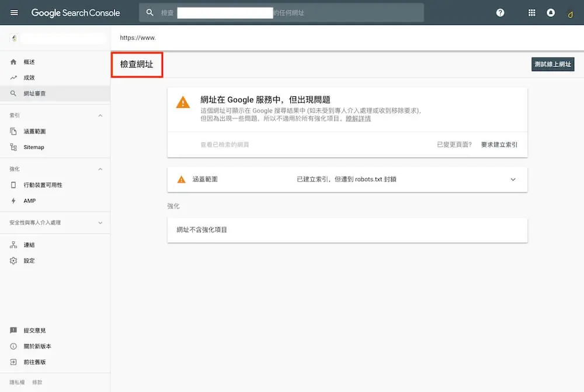584x392 pixels.
Task: Click the links network icon beside 連結
Action: 13,245
